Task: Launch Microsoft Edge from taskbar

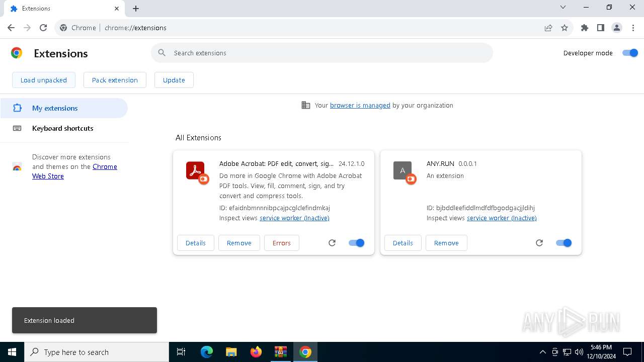Action: (207, 352)
